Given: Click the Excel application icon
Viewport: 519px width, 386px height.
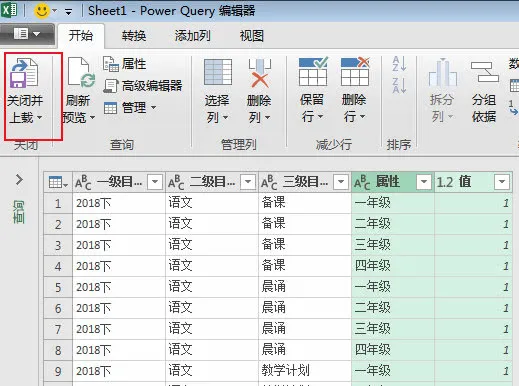Looking at the screenshot, I should coord(9,10).
